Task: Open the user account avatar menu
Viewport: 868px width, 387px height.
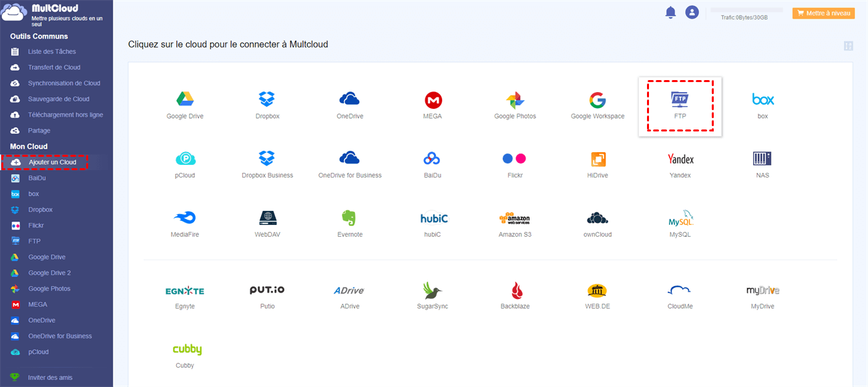Action: (692, 12)
